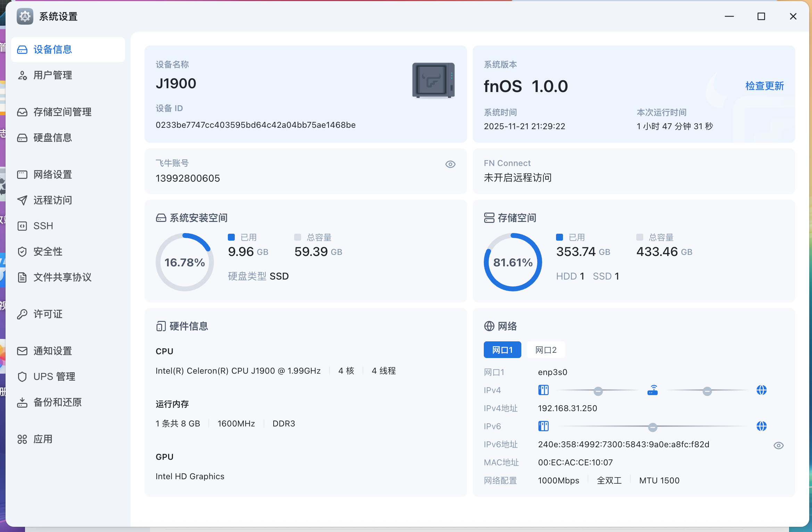Open 安全性 shield security page
The width and height of the screenshot is (812, 532).
47,252
